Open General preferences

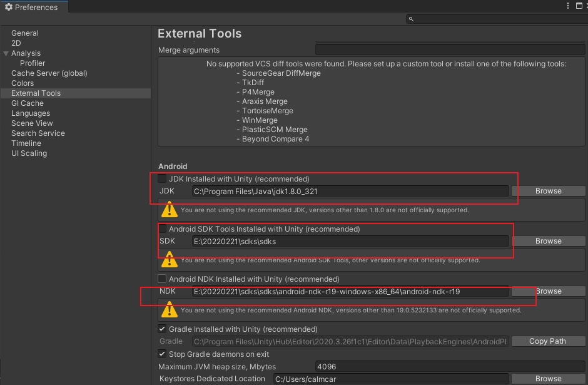[25, 33]
